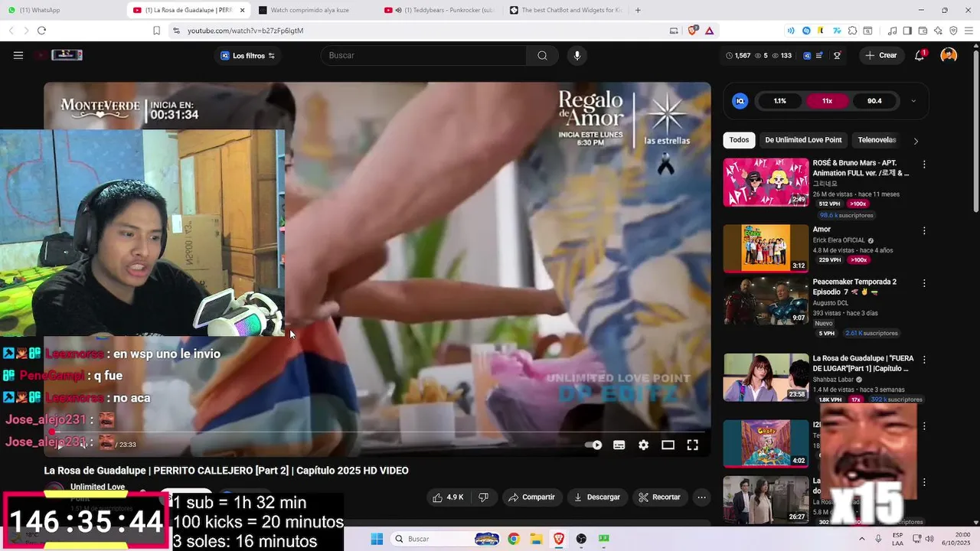The height and width of the screenshot is (551, 980).
Task: Open Brave VPN shield icon
Action: pos(953,31)
